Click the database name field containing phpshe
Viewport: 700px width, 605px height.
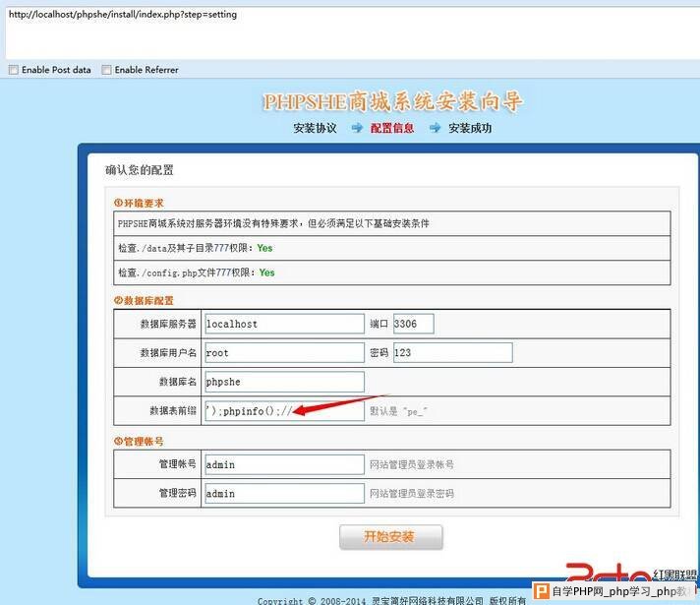coord(284,382)
